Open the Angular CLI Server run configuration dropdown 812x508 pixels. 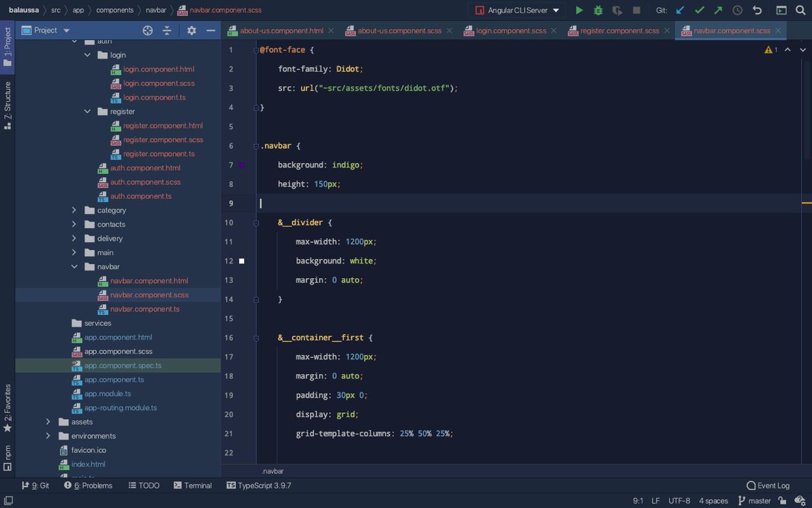coord(518,10)
